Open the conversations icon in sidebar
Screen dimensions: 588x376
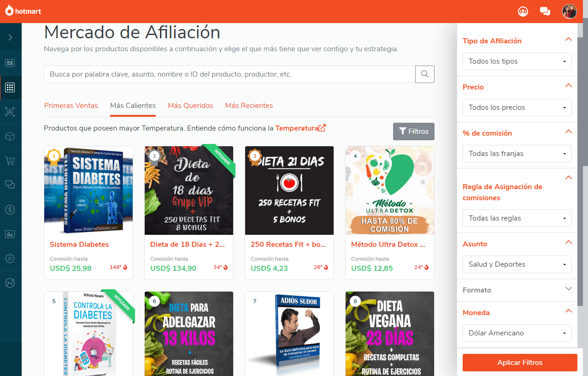tap(10, 185)
